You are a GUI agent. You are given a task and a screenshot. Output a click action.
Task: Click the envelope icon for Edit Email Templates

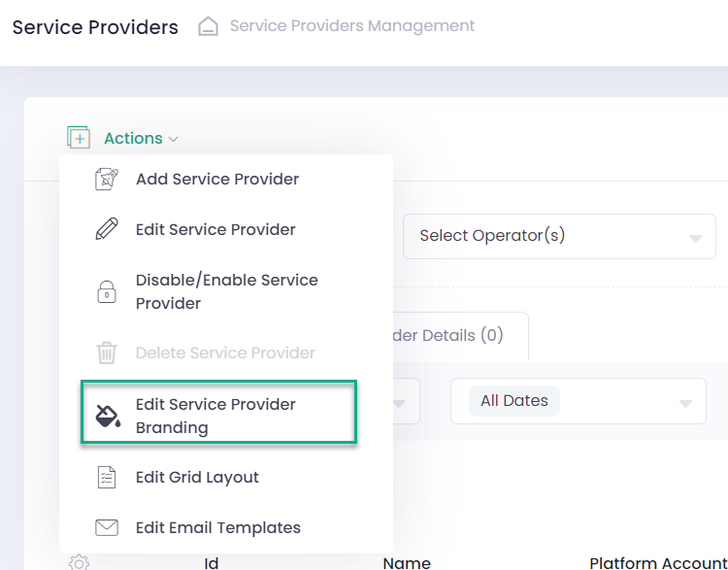coord(107,527)
